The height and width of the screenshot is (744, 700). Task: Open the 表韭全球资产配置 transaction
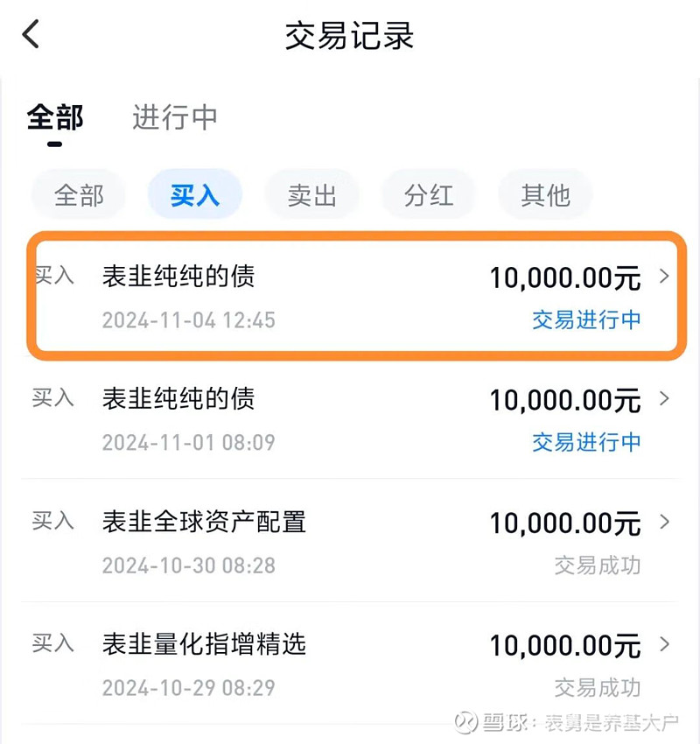click(x=350, y=542)
